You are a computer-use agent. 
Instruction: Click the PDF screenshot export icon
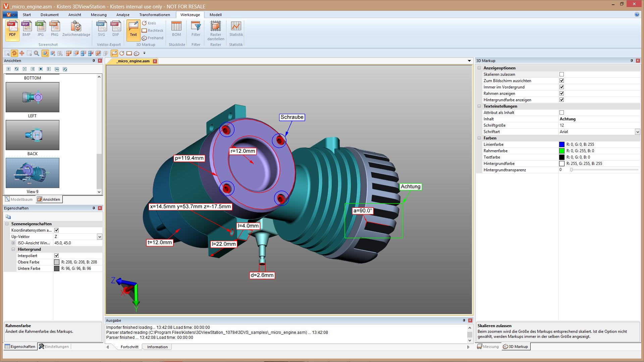12,29
